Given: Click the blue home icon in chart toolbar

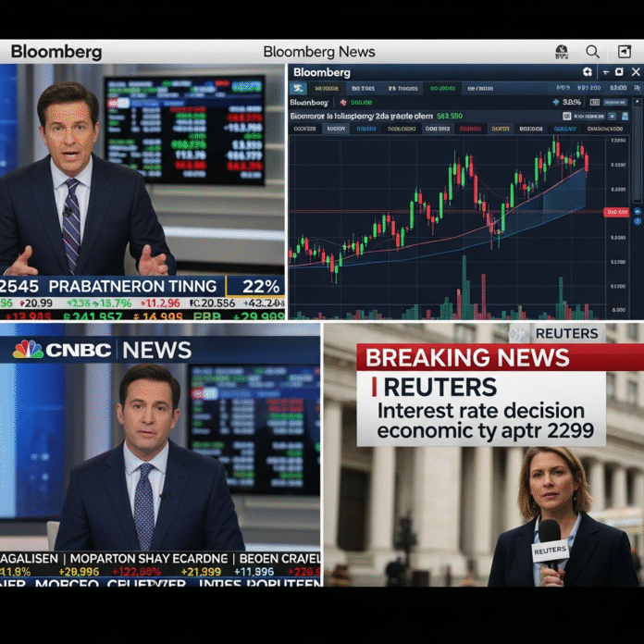Looking at the screenshot, I should 298,88.
